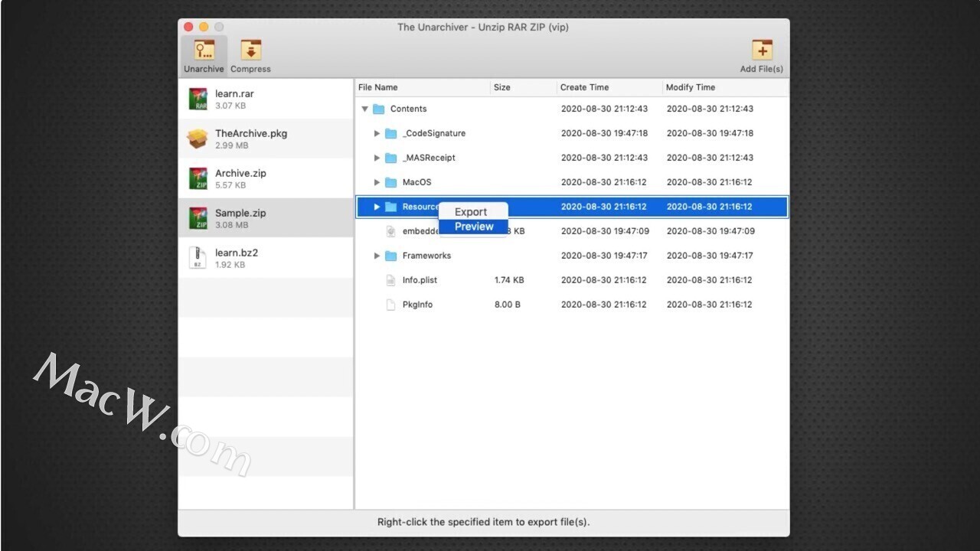980x551 pixels.
Task: Expand the Frameworks folder
Action: 377,256
